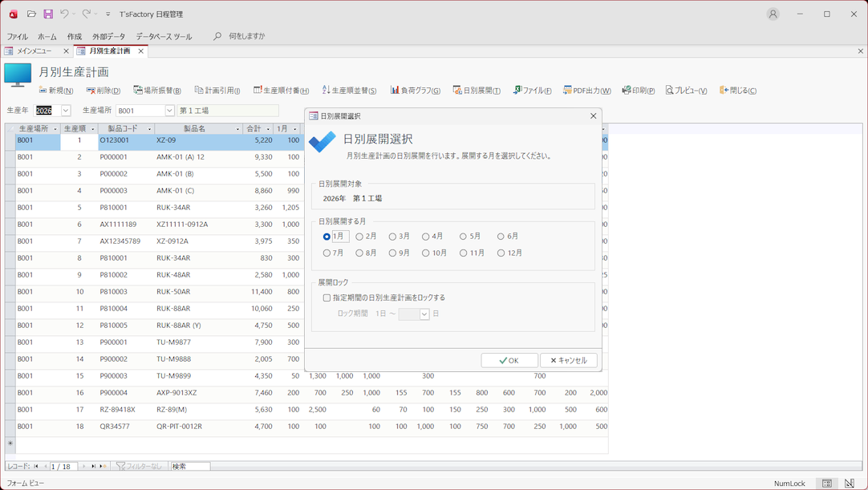The width and height of the screenshot is (868, 490).
Task: Confirm with the OK button
Action: (x=509, y=361)
